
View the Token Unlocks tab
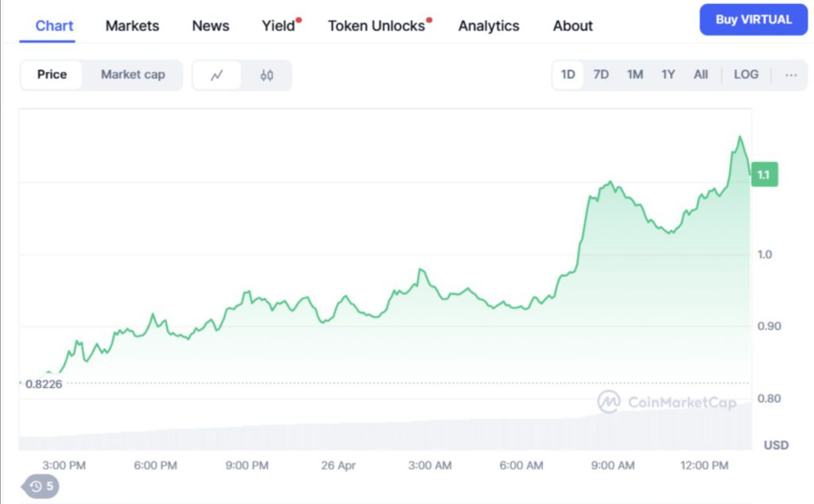coord(377,25)
